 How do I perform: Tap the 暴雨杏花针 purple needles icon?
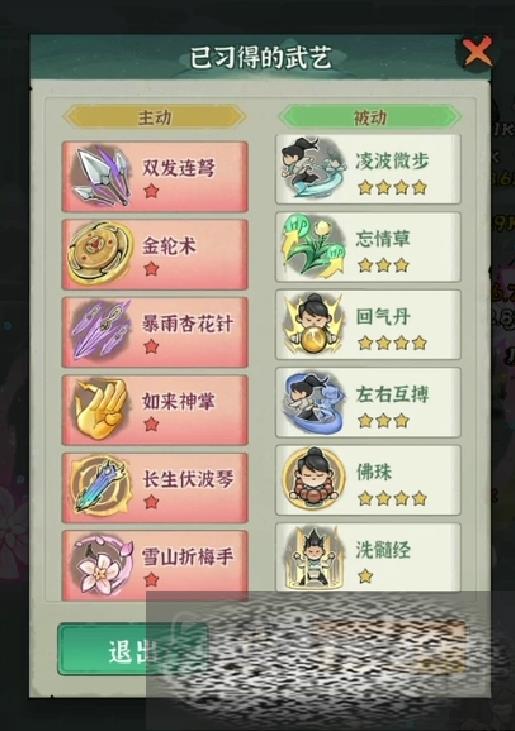[x=100, y=331]
